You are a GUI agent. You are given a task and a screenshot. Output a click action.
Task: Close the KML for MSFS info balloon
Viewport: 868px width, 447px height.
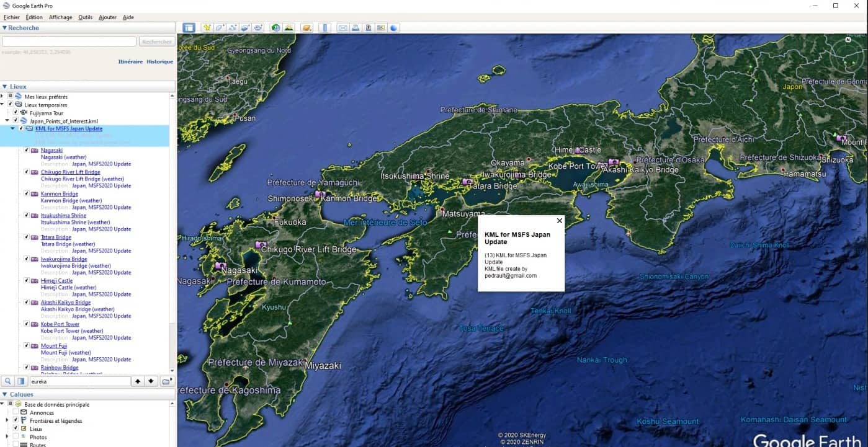(x=559, y=221)
